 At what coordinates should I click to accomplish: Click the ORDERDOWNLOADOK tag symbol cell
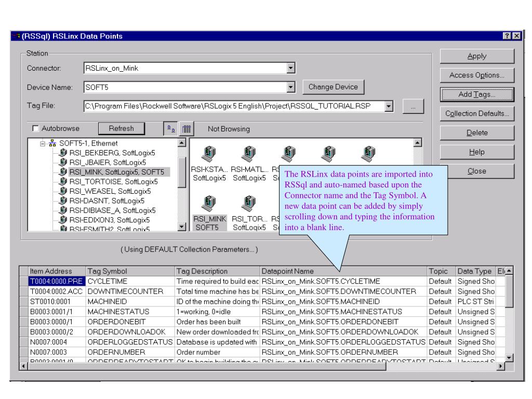pyautogui.click(x=130, y=332)
